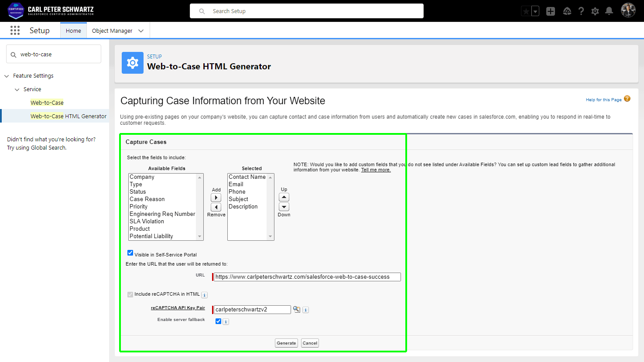The image size is (644, 362).
Task: Open the Trailhead guidance icon
Action: (x=567, y=11)
